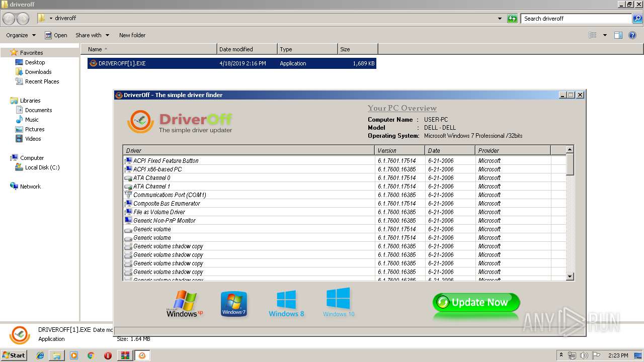This screenshot has height=362, width=644.
Task: Click the volume icon in system tray
Action: [584, 355]
